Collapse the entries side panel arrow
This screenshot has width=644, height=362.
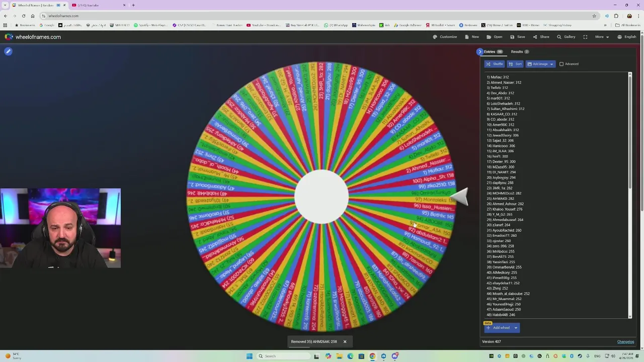(480, 52)
